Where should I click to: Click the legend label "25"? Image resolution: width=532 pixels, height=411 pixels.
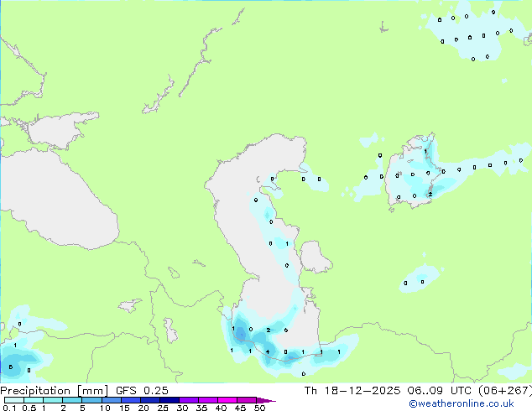(163, 408)
